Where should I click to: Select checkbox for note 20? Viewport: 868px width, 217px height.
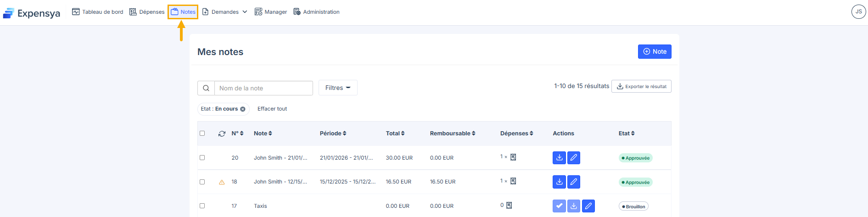(202, 157)
